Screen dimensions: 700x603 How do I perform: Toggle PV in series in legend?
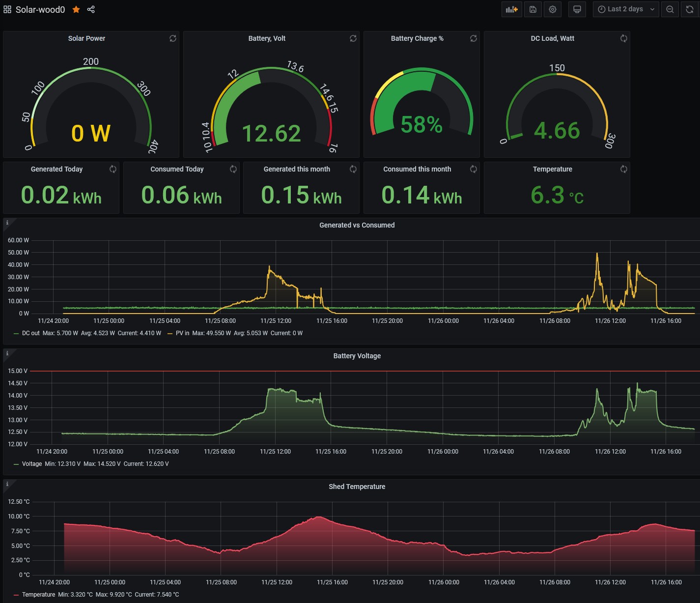tap(182, 333)
